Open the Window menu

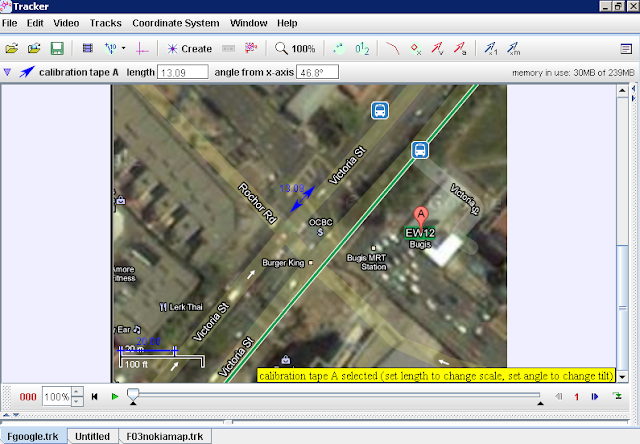(249, 23)
